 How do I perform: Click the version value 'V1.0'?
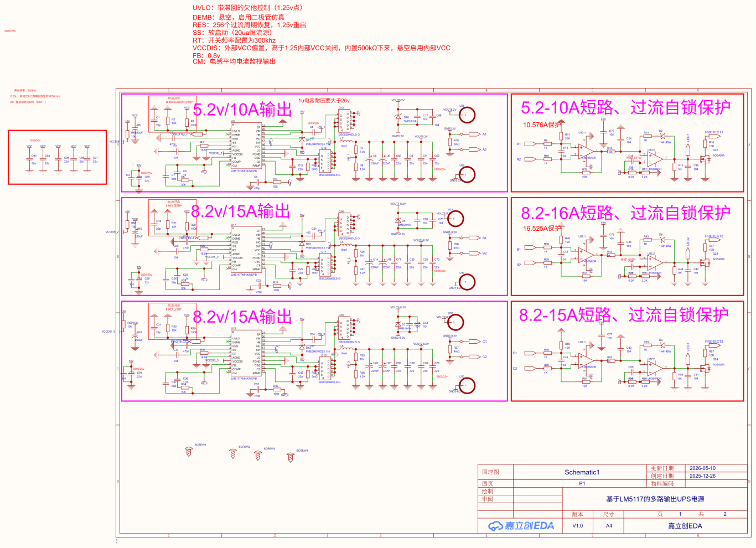[x=577, y=526]
